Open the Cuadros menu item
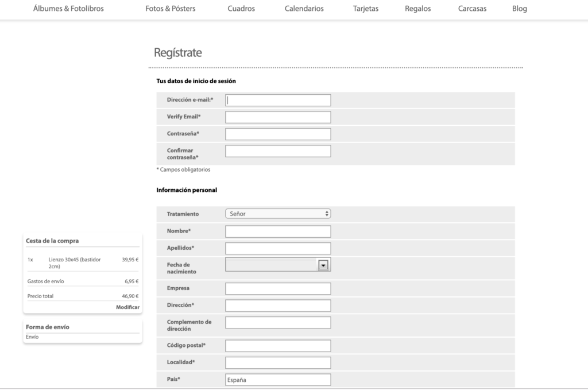588x390 pixels. (241, 8)
